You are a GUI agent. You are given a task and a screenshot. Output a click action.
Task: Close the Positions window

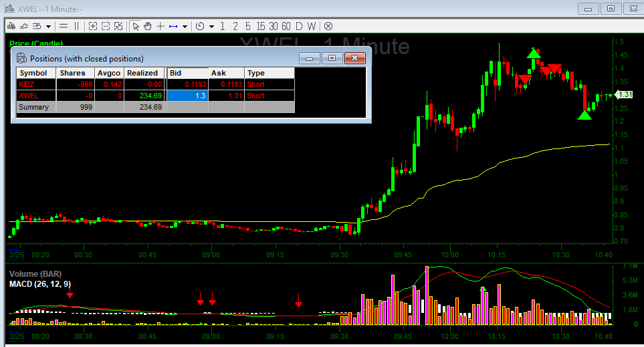click(355, 58)
